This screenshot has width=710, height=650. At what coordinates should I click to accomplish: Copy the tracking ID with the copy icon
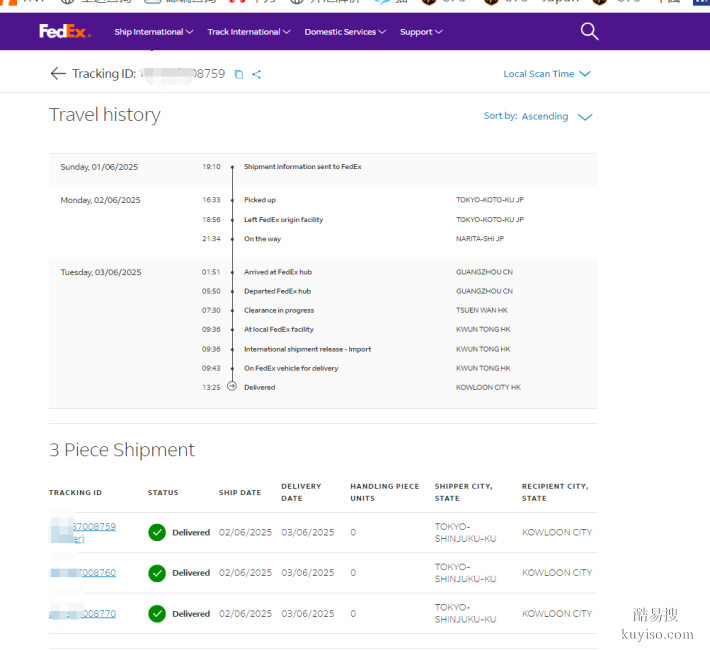(239, 74)
